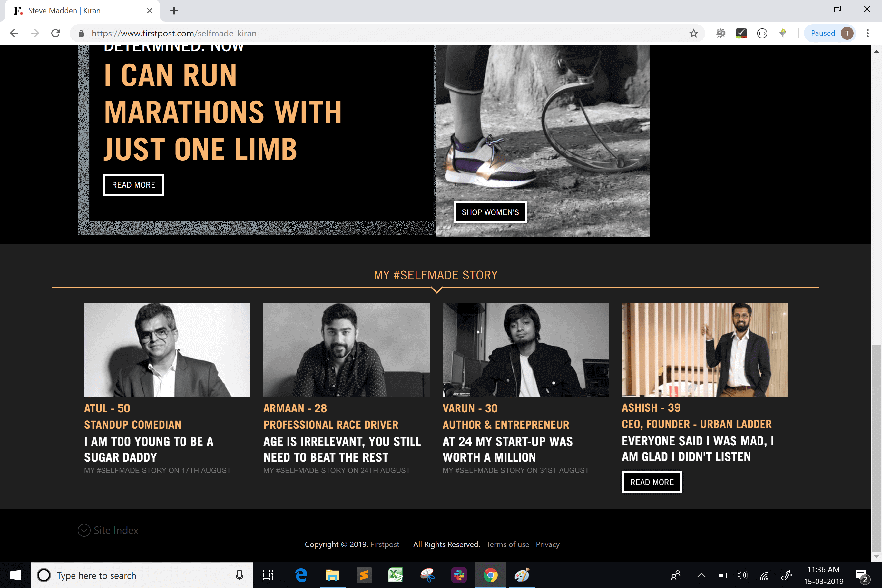Viewport: 882px width, 588px height.
Task: Open the Paused profile button
Action: 830,34
